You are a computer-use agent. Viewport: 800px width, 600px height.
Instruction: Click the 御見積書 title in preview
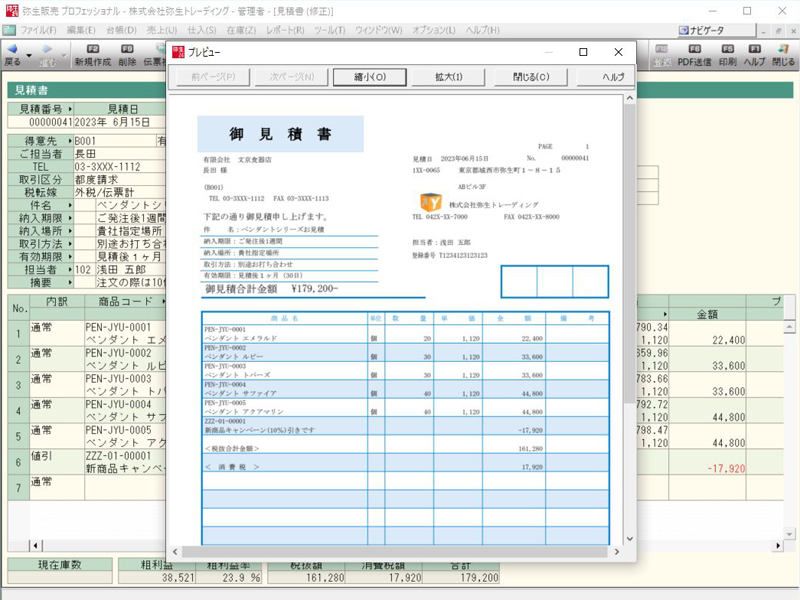281,134
